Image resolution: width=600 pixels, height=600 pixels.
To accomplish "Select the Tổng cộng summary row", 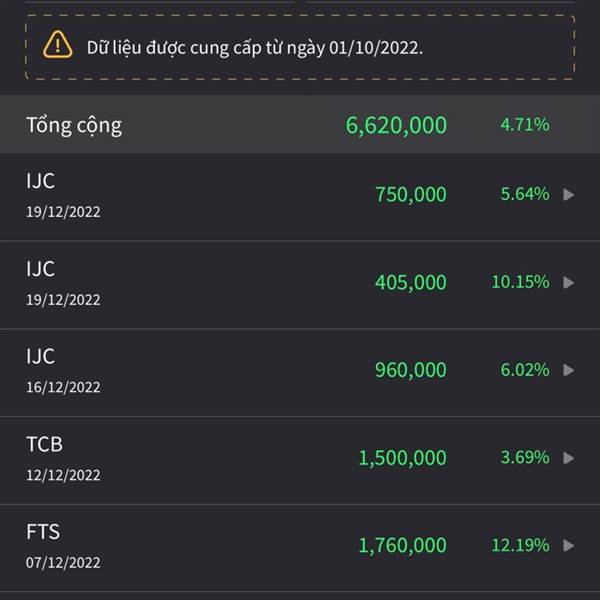I will click(300, 125).
